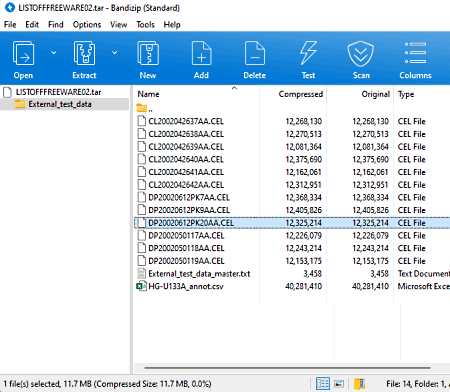Select file CL2002042637AA.CEL
450x392 pixels.
(x=186, y=121)
